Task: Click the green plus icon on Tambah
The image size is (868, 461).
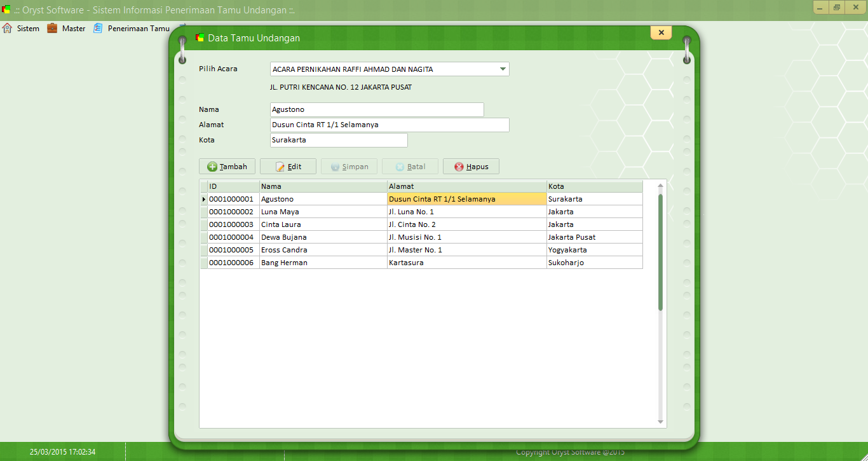Action: (211, 166)
